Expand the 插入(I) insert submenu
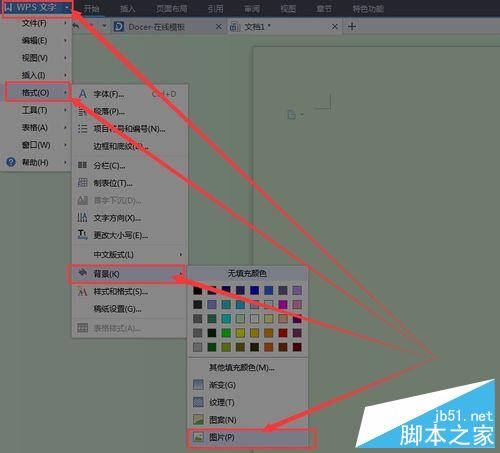This screenshot has height=453, width=500. click(36, 75)
